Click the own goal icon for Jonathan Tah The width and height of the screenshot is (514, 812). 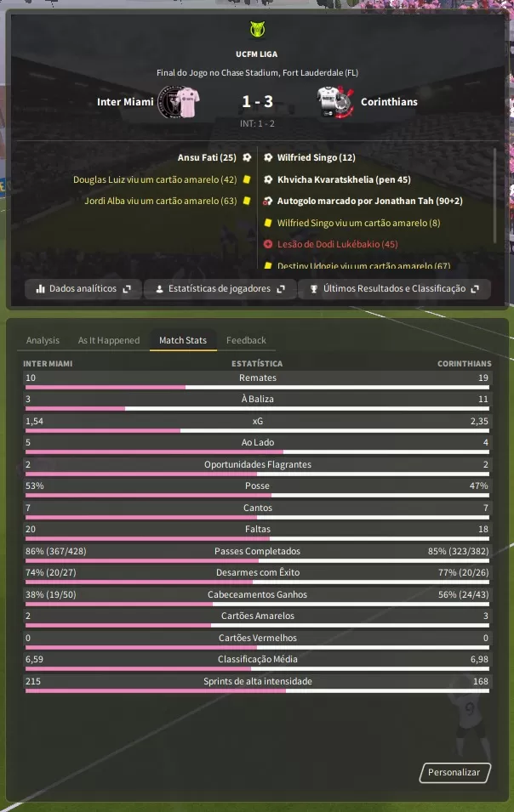click(x=267, y=201)
